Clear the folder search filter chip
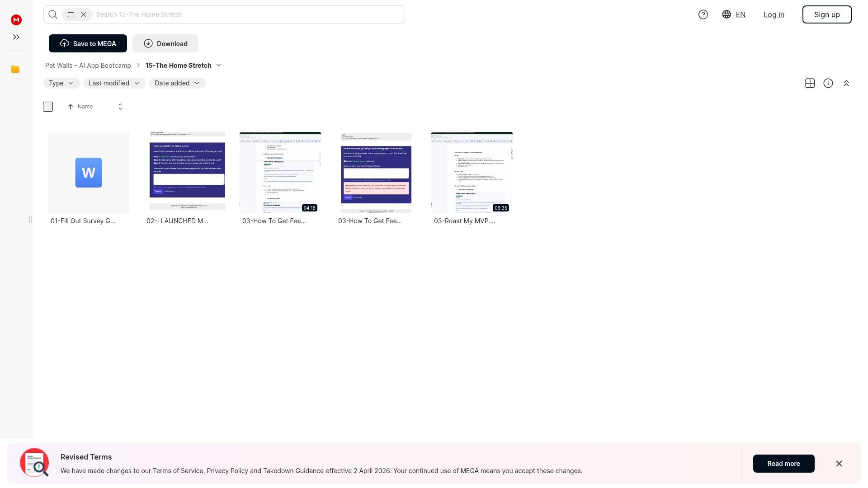 click(x=84, y=14)
